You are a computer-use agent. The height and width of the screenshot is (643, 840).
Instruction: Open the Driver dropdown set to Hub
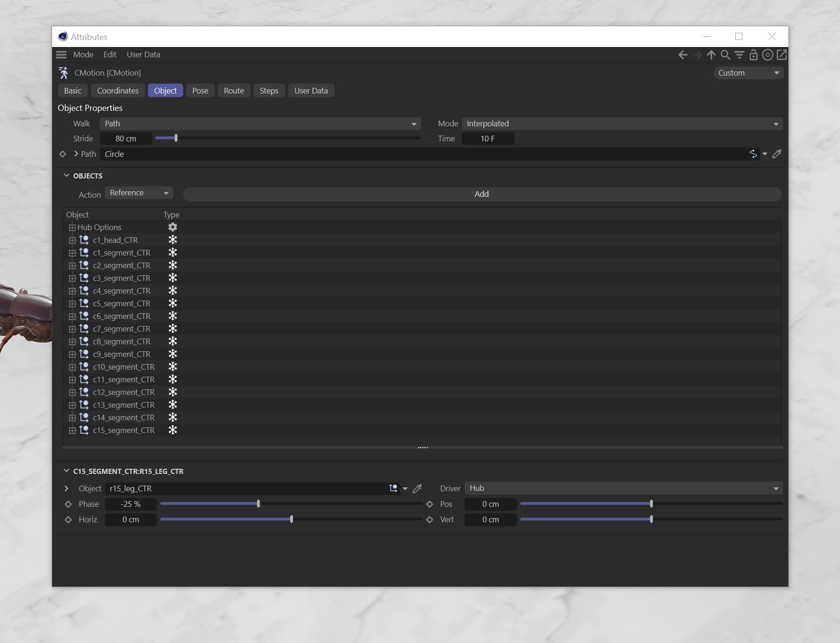coord(624,488)
